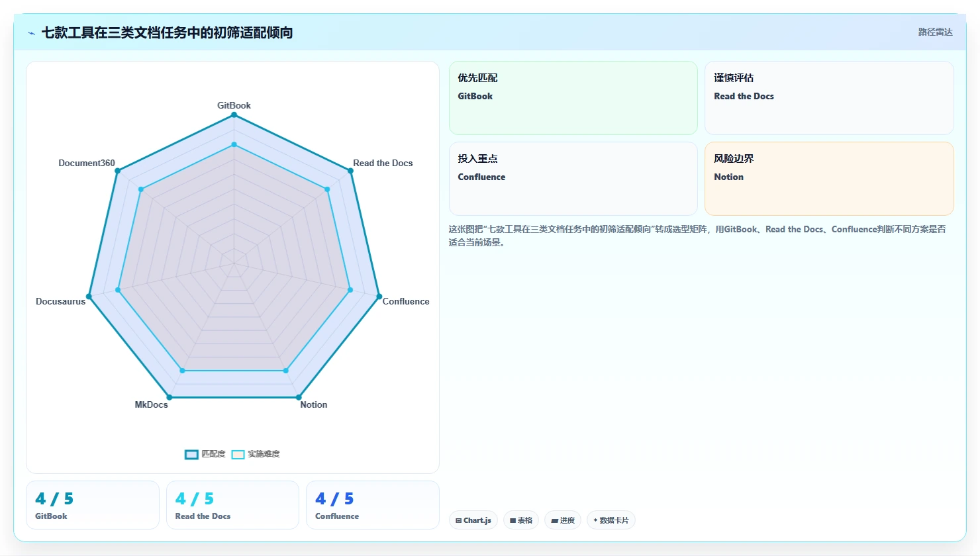Click the Notion radar axis label

coord(314,404)
